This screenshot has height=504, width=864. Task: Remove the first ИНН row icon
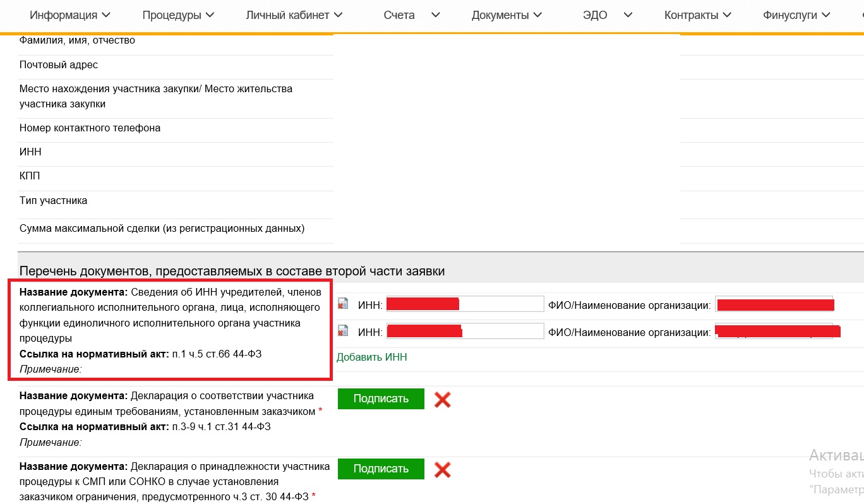point(343,304)
